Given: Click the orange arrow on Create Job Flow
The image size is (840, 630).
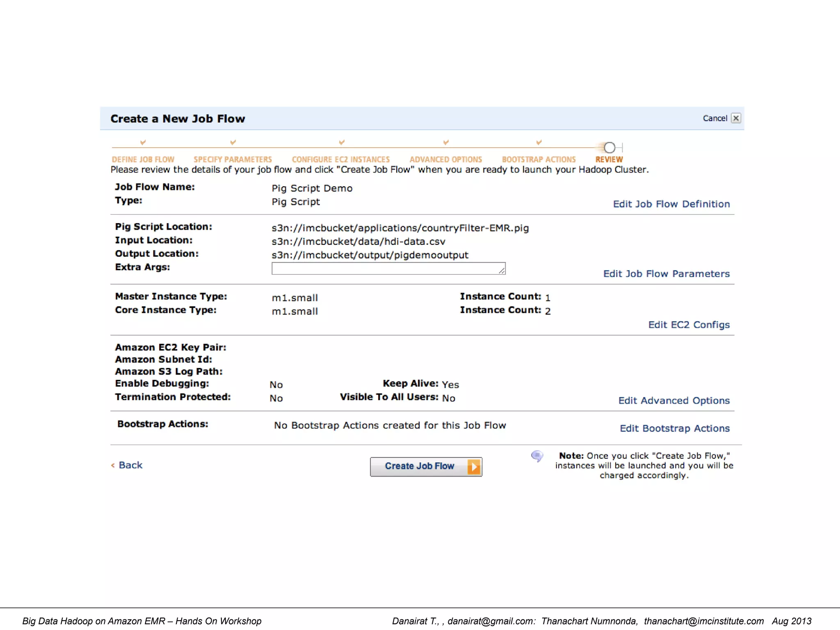Looking at the screenshot, I should pos(473,467).
